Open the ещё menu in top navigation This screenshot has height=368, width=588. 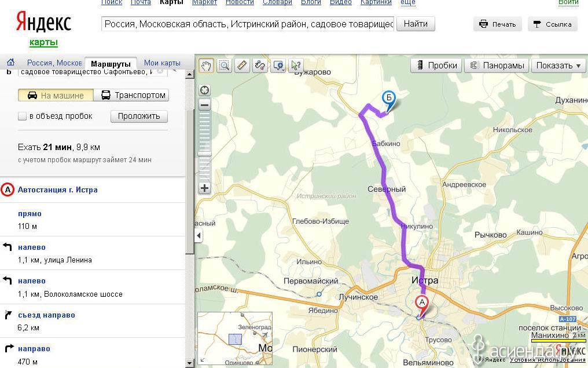click(x=408, y=2)
